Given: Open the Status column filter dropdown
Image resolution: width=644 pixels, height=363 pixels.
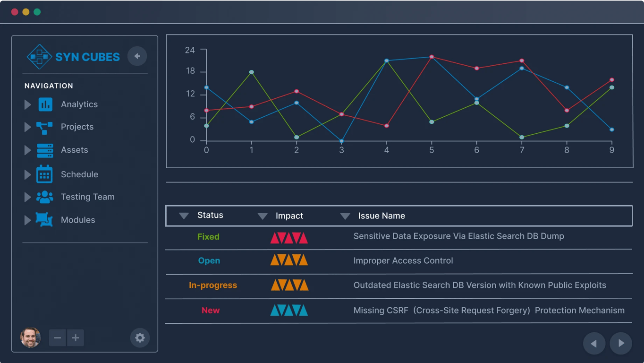Looking at the screenshot, I should [184, 216].
